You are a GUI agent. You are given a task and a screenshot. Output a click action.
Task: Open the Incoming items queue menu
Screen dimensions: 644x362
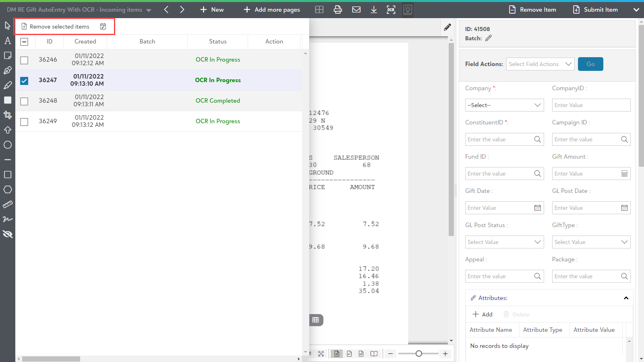[149, 10]
